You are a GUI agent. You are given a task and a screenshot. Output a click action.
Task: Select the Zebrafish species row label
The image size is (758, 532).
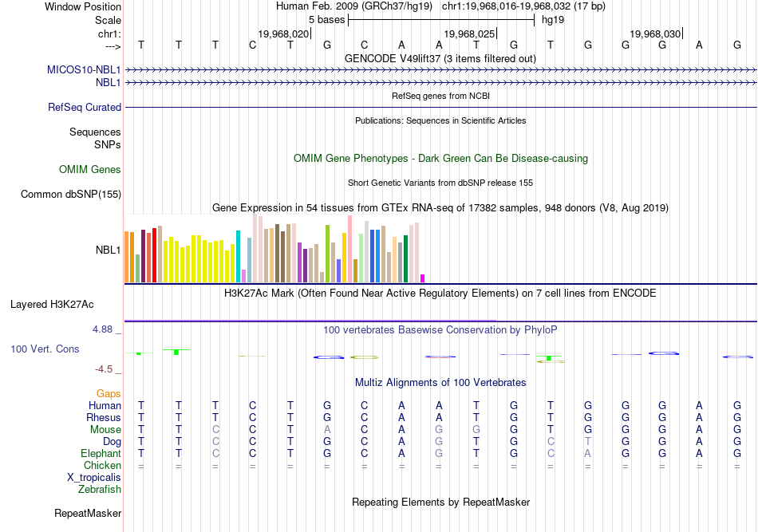click(100, 490)
